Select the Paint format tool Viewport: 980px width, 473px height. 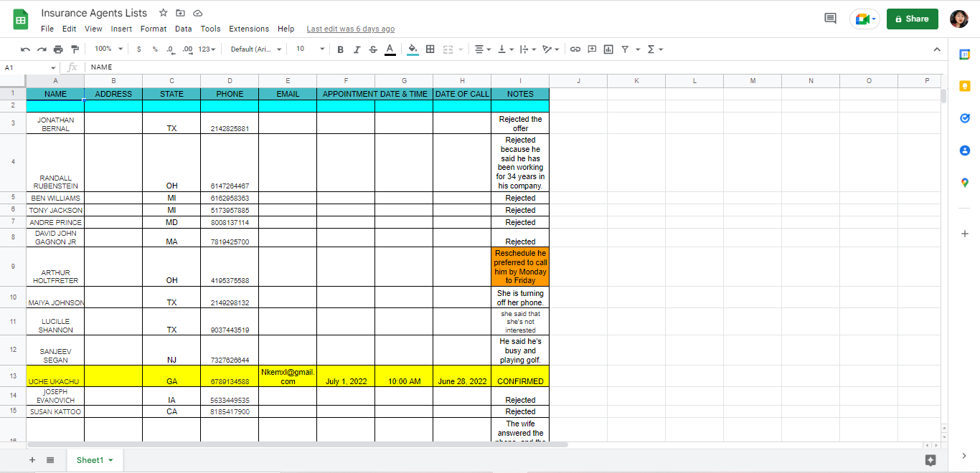(x=75, y=49)
